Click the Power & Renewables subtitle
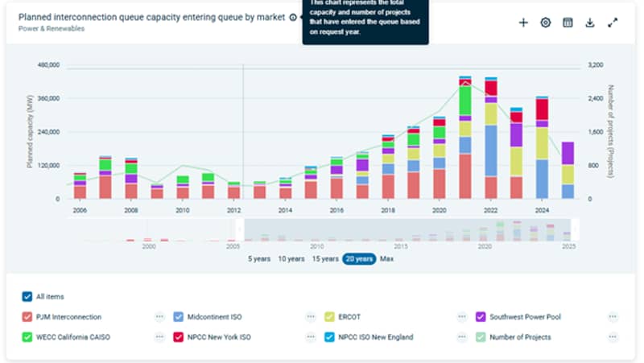This screenshot has width=644, height=363. 52,29
